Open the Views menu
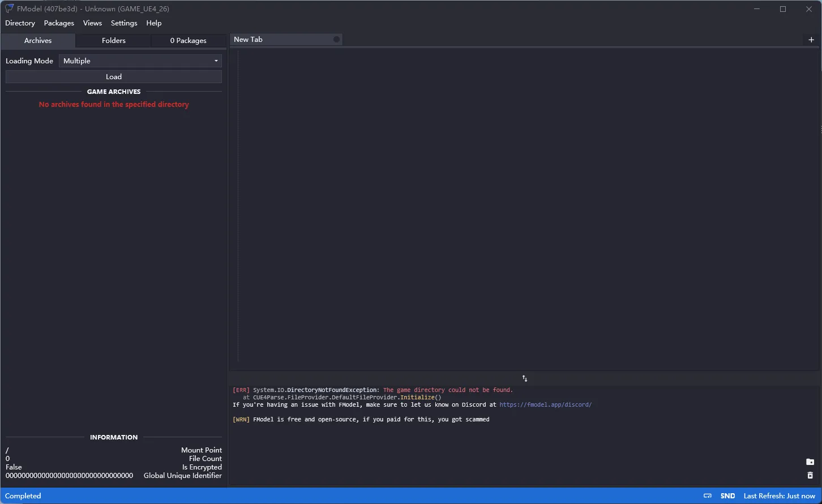Viewport: 822px width, 504px height. [x=92, y=23]
